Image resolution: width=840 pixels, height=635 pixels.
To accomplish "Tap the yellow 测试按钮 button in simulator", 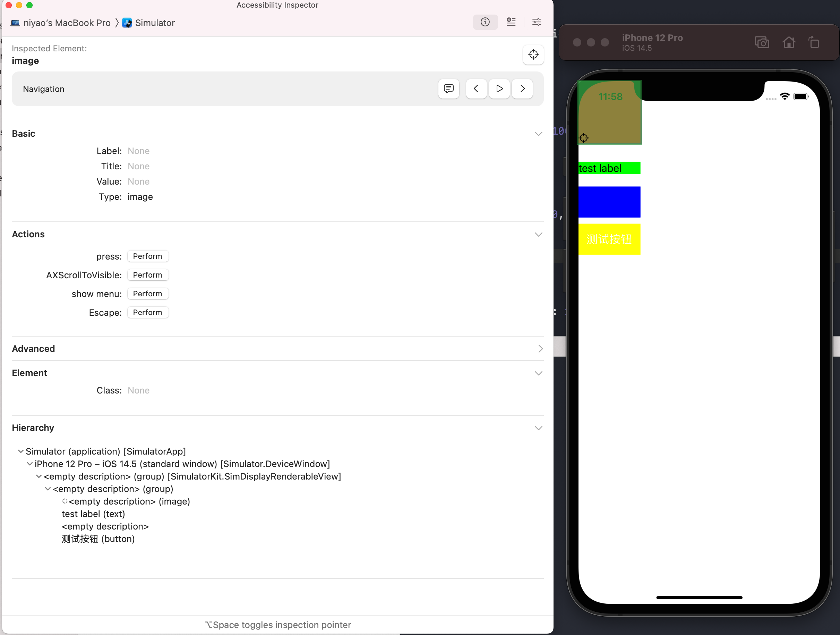I will coord(609,239).
